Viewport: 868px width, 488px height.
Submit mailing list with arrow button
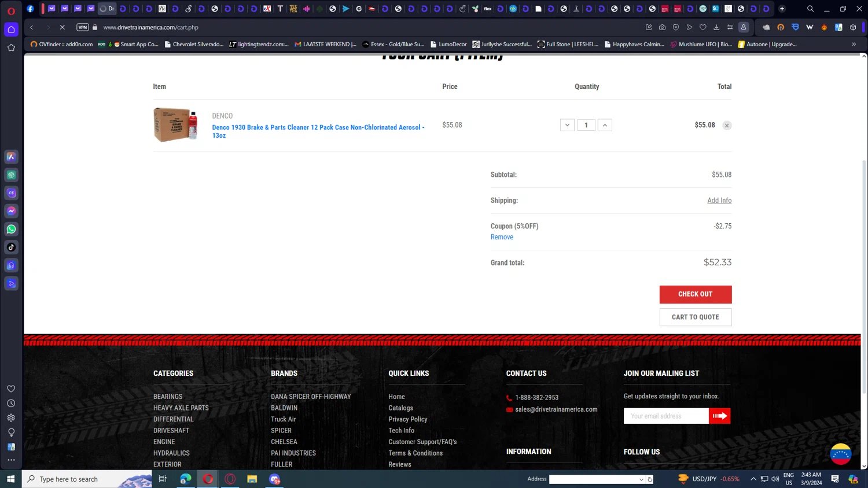[720, 416]
